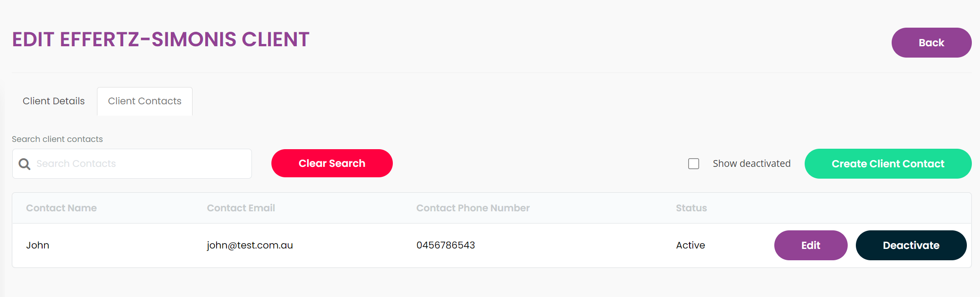Click the Status column header
980x297 pixels.
[691, 208]
